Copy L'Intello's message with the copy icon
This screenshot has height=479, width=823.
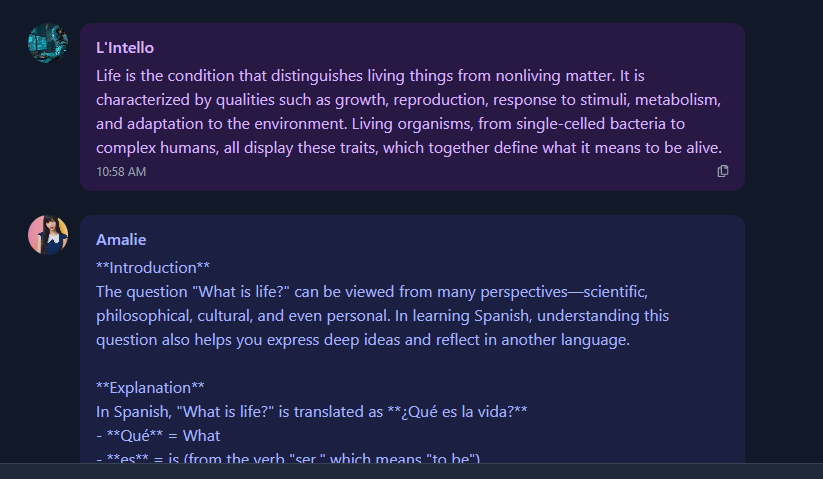click(723, 172)
